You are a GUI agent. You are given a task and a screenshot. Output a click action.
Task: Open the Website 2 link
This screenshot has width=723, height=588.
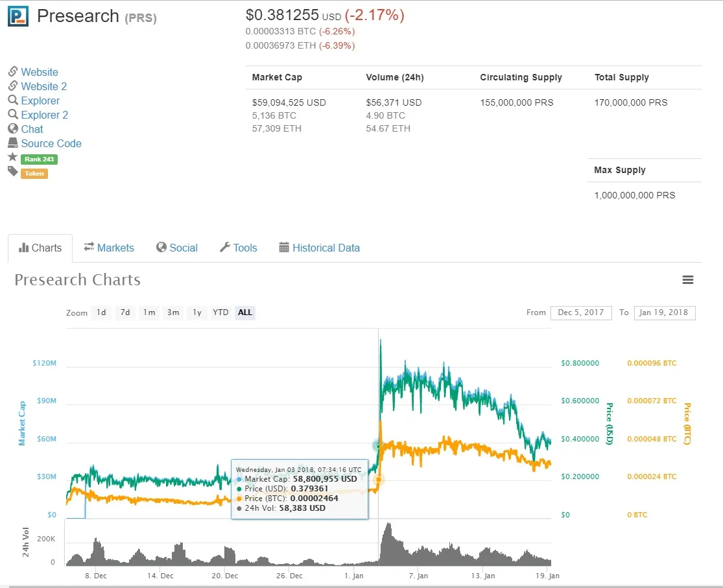(x=44, y=87)
